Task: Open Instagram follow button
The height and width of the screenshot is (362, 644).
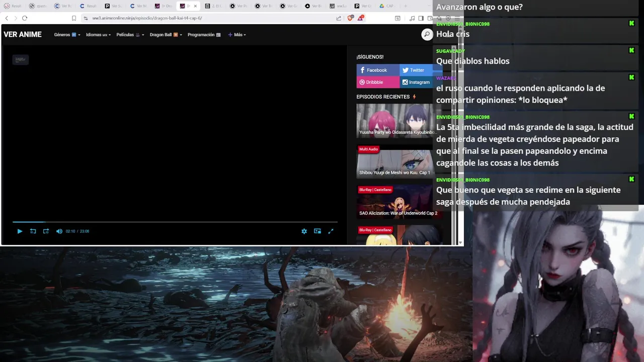Action: [421, 82]
